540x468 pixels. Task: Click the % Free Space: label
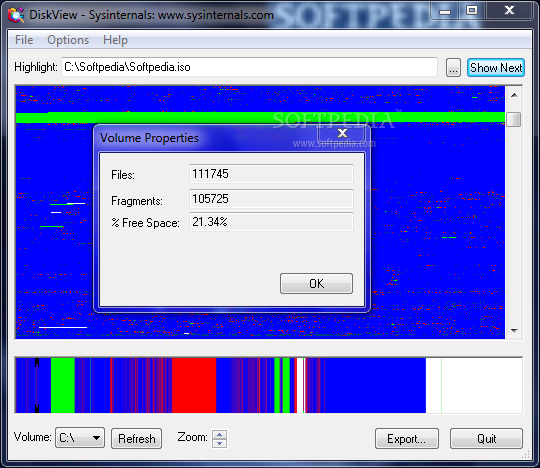click(145, 223)
